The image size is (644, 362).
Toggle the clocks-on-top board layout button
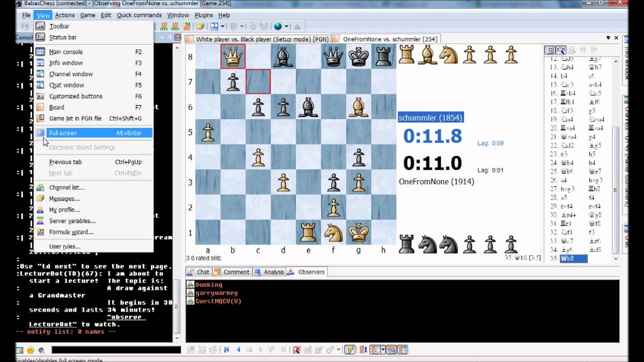click(391, 350)
